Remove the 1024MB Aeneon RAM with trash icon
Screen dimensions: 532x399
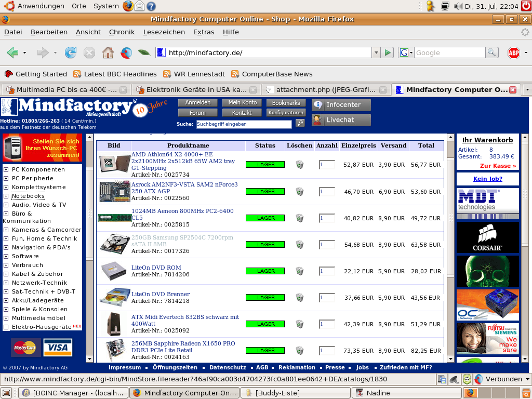click(300, 218)
